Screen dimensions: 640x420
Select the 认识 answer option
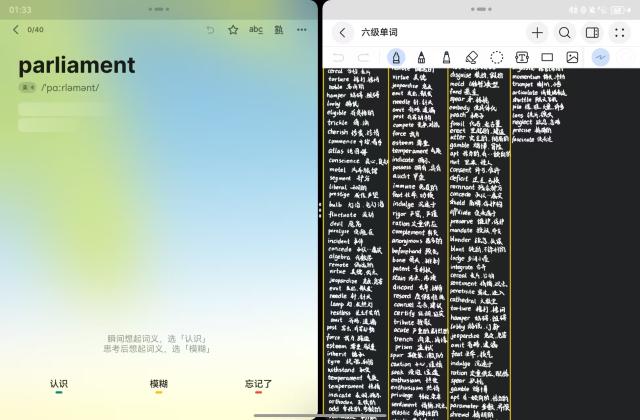[x=58, y=384]
